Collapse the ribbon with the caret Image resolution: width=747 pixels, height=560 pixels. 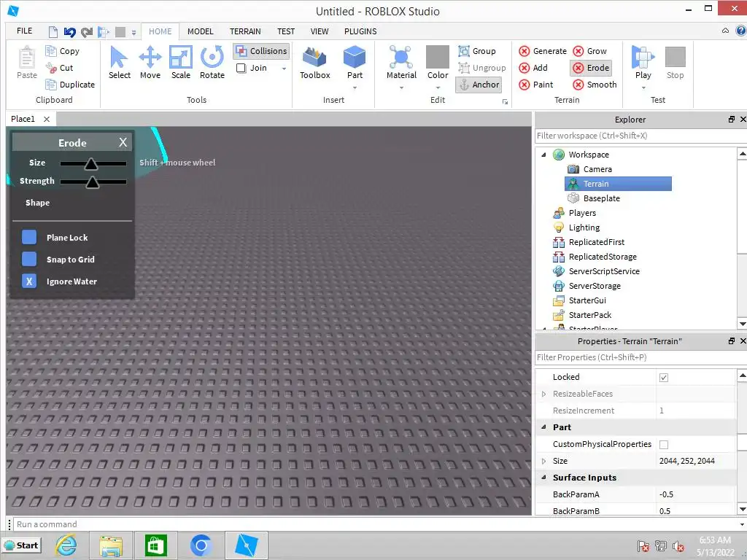point(725,31)
